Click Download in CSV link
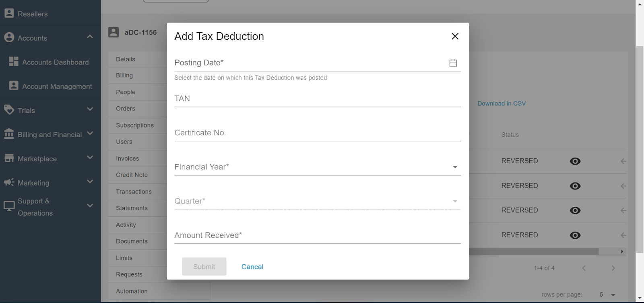644x303 pixels. 502,103
